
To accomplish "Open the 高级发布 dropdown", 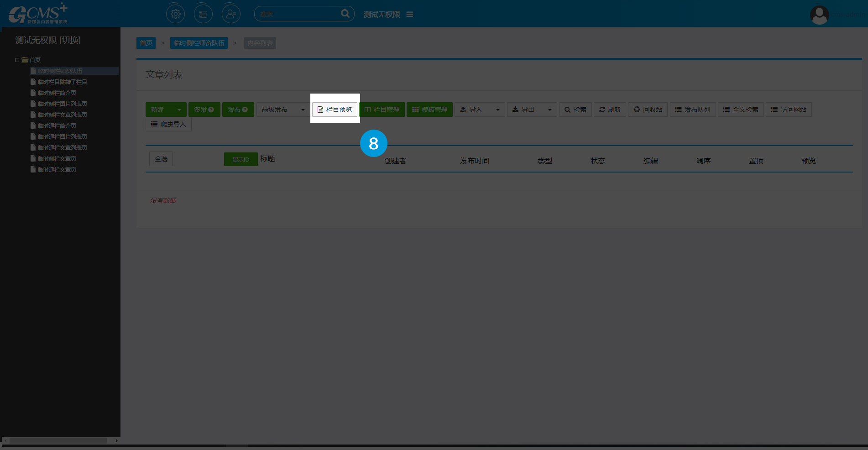I will pyautogui.click(x=283, y=110).
